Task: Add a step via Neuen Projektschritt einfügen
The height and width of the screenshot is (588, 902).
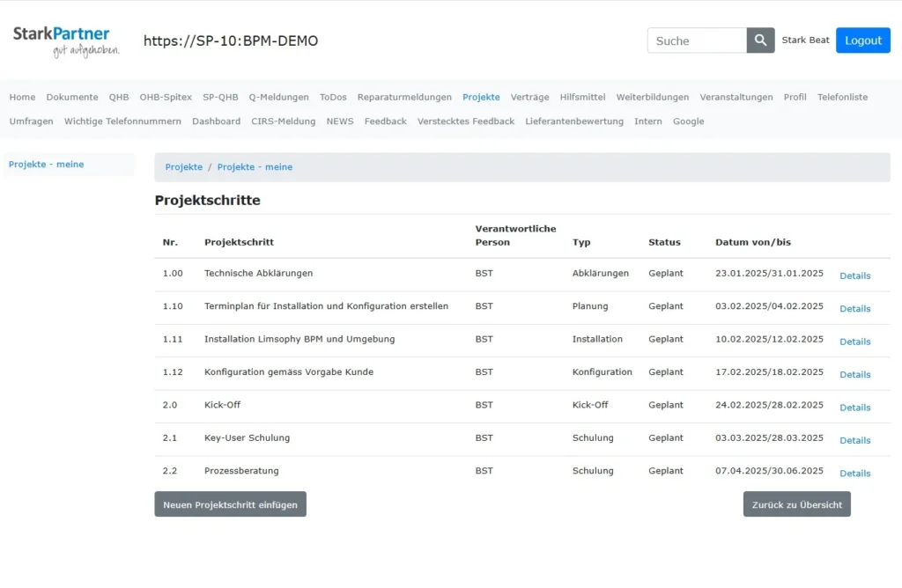Action: (230, 504)
